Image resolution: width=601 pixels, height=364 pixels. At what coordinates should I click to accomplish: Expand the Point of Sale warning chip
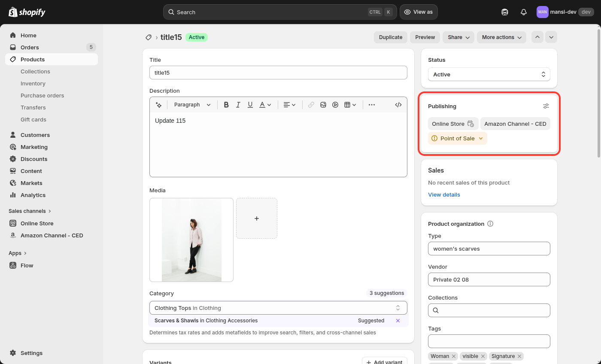pos(458,138)
